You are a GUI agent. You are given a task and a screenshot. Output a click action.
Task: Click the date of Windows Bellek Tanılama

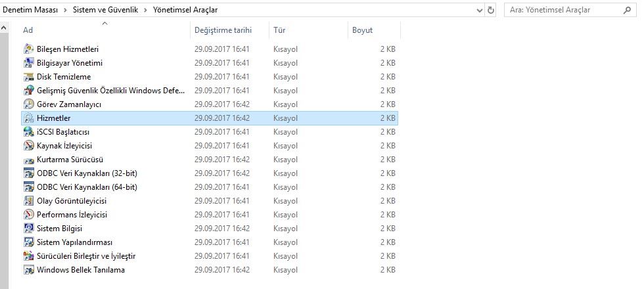coord(222,270)
